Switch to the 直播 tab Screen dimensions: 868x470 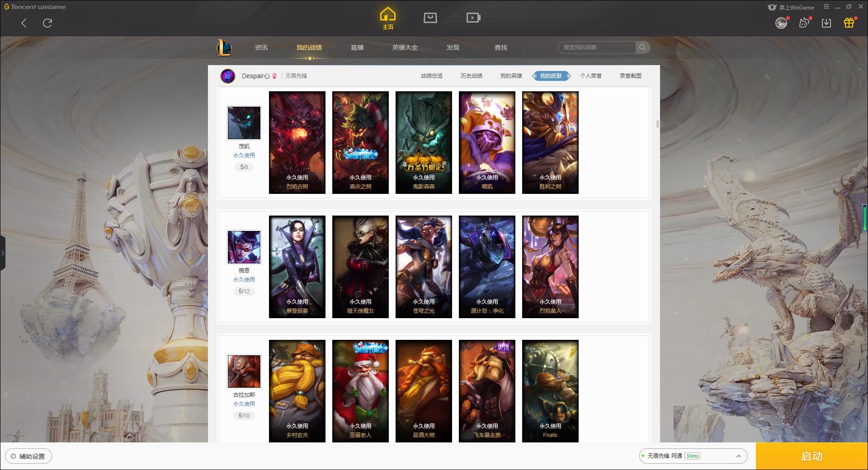coord(357,47)
